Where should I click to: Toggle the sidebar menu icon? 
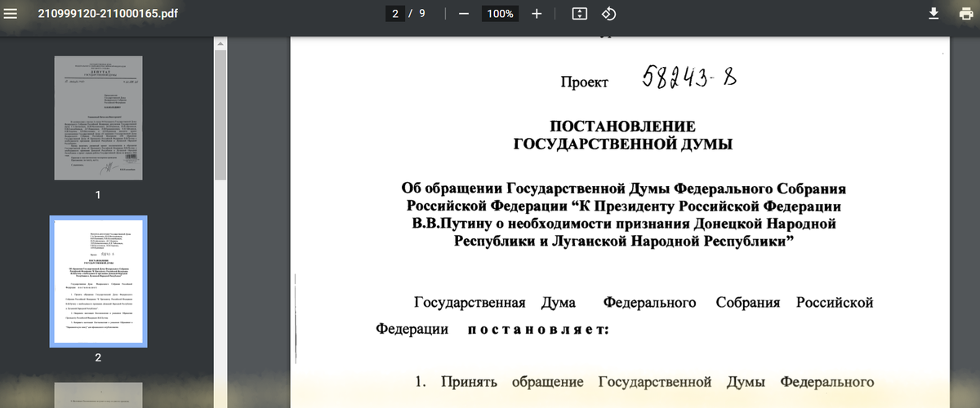coord(10,14)
